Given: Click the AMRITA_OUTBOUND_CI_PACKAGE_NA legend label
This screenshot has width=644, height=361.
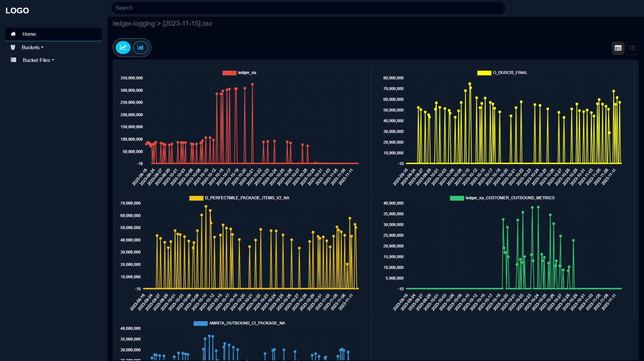Looking at the screenshot, I should click(247, 323).
